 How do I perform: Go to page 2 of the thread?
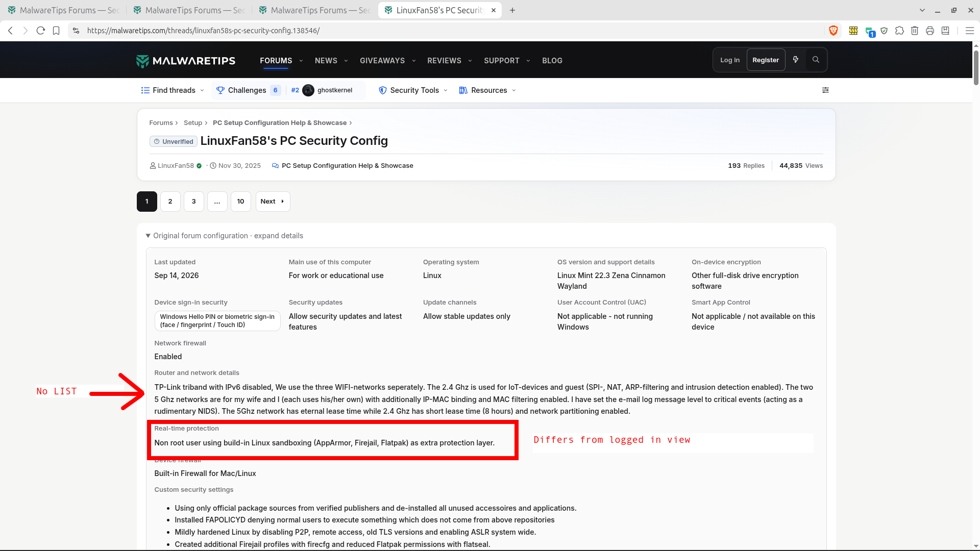point(170,202)
